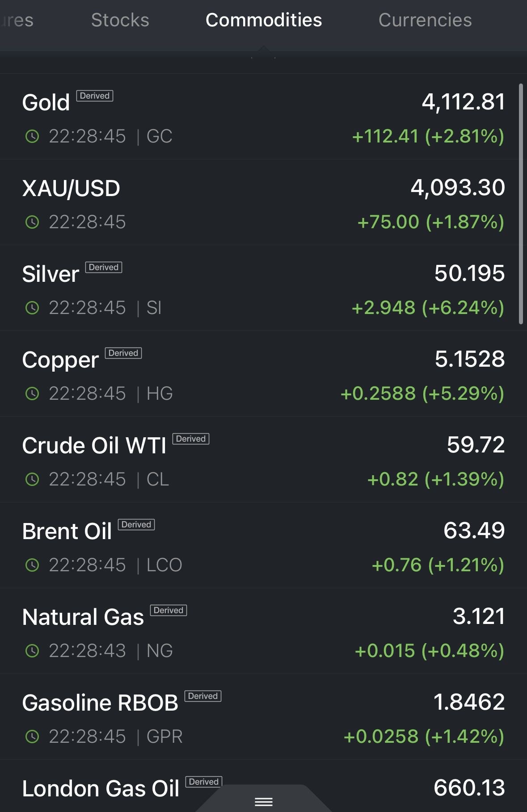Click the clock icon beside Gold's timestamp

point(32,136)
